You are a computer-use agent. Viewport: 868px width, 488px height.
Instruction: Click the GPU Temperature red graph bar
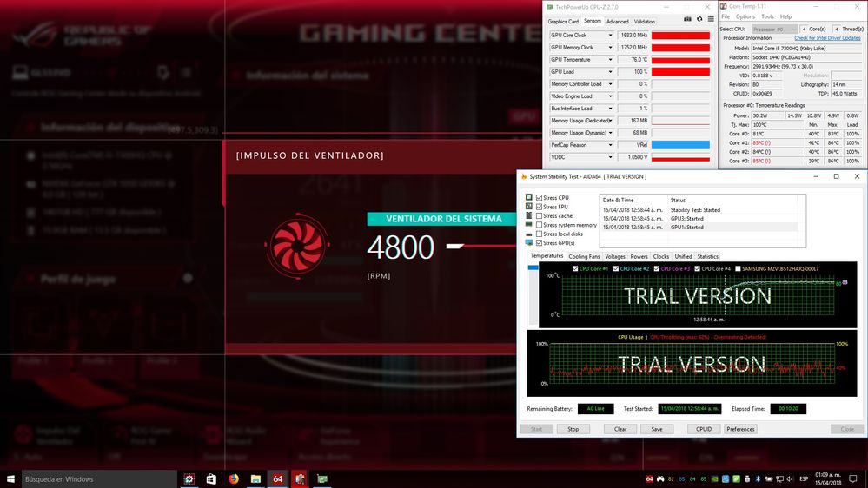tap(680, 60)
